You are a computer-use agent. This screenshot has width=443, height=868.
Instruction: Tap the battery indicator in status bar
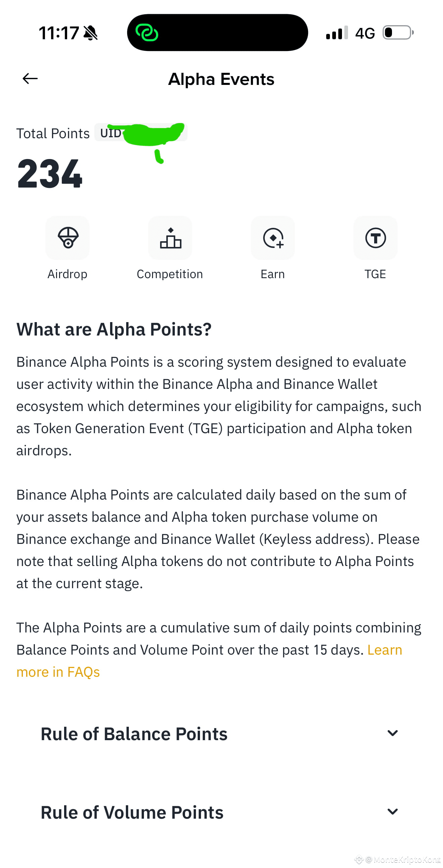click(x=398, y=33)
